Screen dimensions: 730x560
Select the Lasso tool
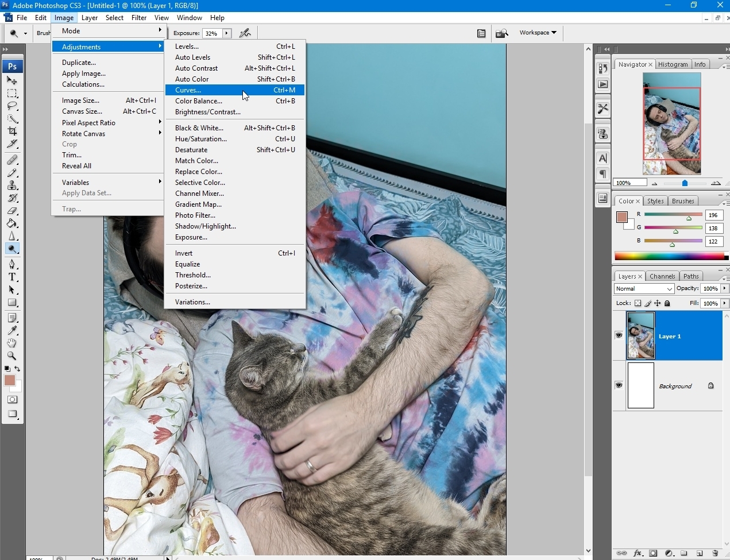coord(12,106)
